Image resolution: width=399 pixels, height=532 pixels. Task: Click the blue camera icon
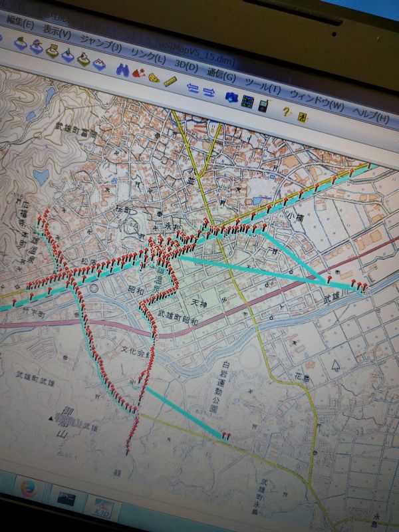pyautogui.click(x=231, y=97)
